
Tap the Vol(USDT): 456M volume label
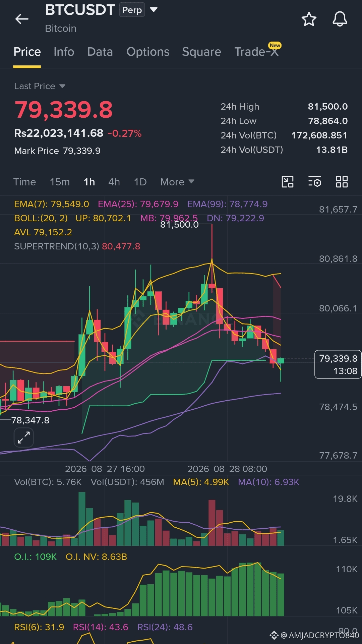tap(127, 482)
